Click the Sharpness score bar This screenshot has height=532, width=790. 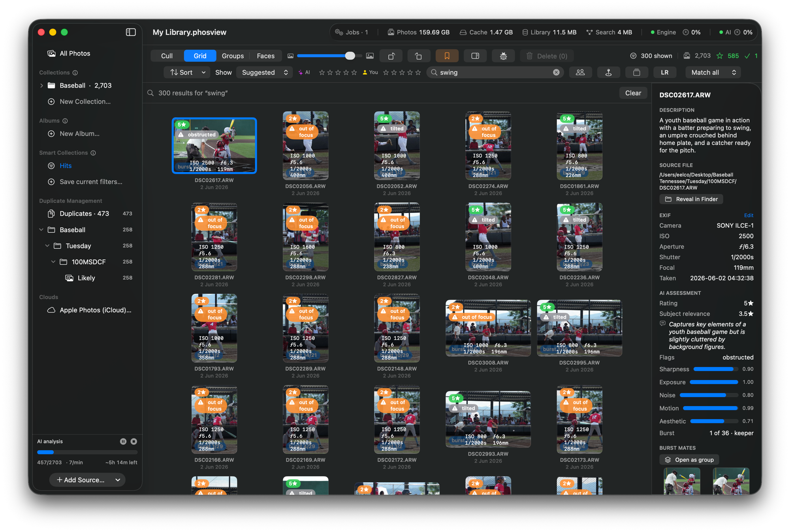716,369
